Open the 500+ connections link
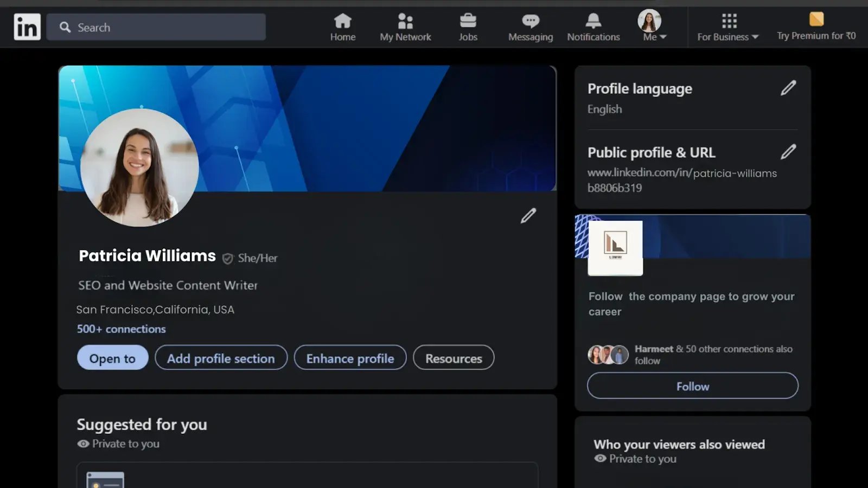868x488 pixels. pyautogui.click(x=121, y=329)
